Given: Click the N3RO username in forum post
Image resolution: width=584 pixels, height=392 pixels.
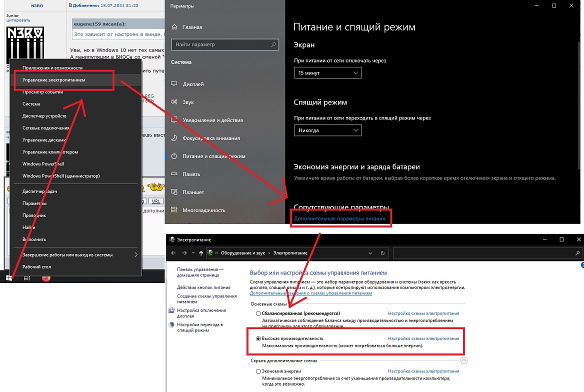Looking at the screenshot, I should tap(37, 5).
